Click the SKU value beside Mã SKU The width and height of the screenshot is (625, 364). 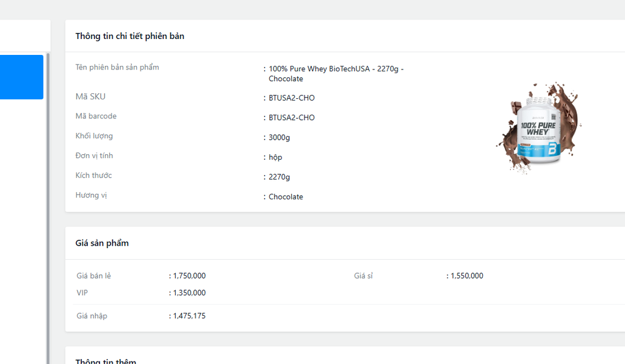click(x=291, y=98)
